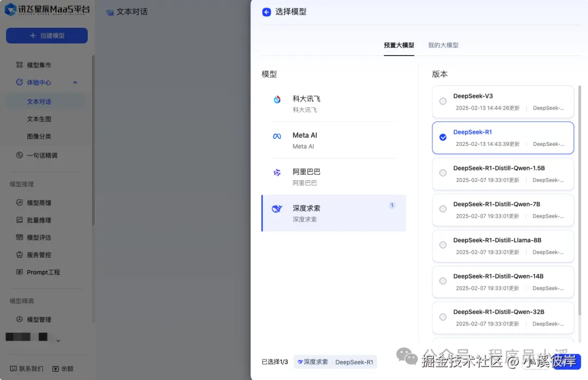Choose the Meta AI model provider row

tap(334, 140)
